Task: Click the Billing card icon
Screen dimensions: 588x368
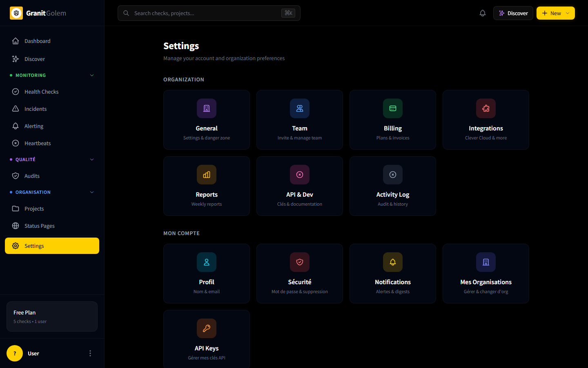Action: pos(393,108)
